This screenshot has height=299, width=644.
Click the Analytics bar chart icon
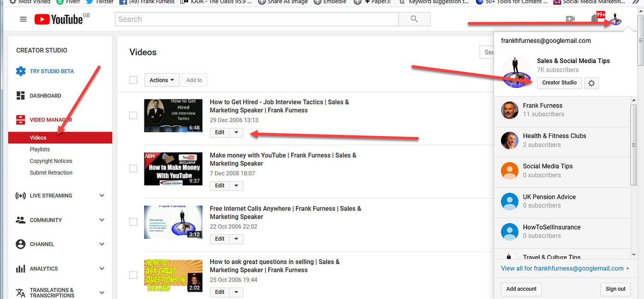pos(21,269)
